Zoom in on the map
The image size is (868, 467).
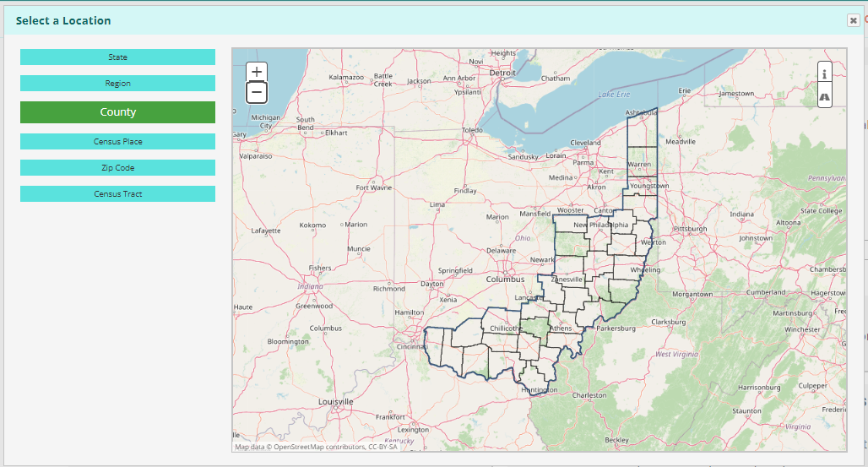click(257, 73)
